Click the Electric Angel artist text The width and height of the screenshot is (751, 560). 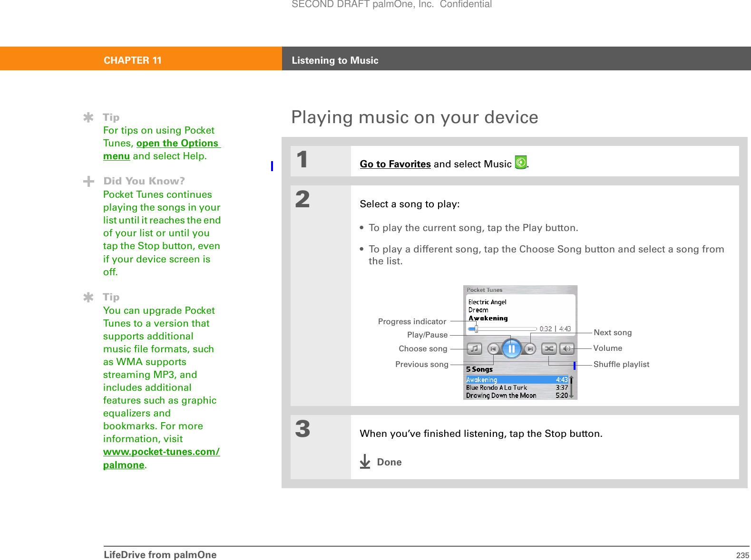[x=487, y=302]
